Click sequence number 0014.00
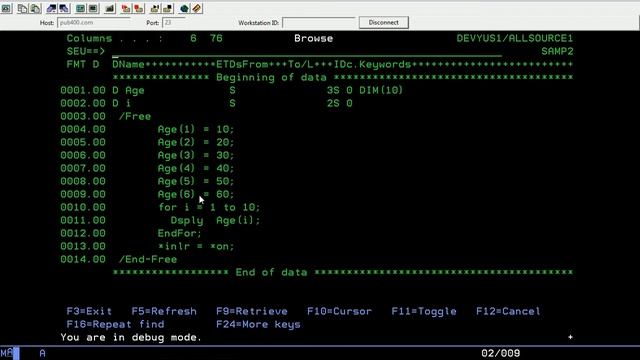Image resolution: width=640 pixels, height=360 pixels. tap(83, 260)
